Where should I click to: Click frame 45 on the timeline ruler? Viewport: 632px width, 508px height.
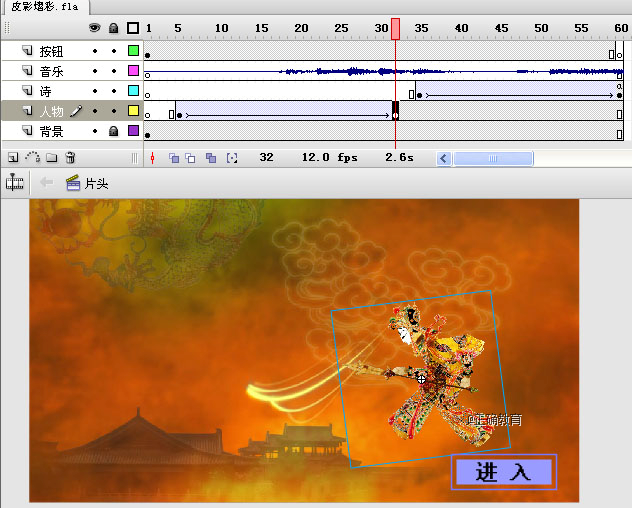[x=501, y=28]
